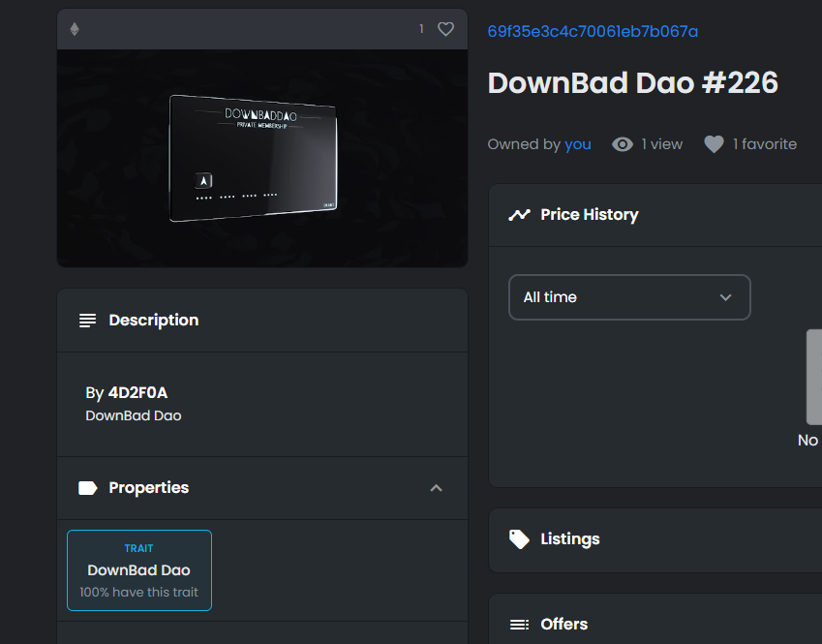Click the 100% have this trait text
Viewport: 822px width, 644px height.
(138, 592)
